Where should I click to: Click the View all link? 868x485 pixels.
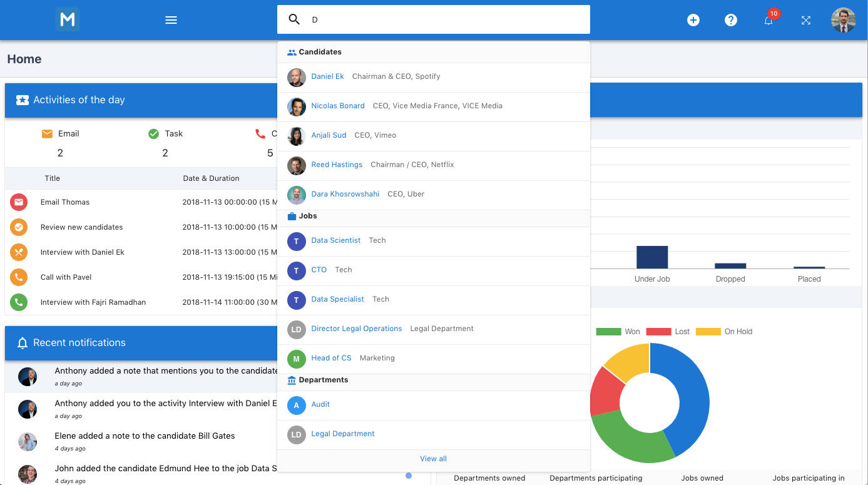(433, 458)
